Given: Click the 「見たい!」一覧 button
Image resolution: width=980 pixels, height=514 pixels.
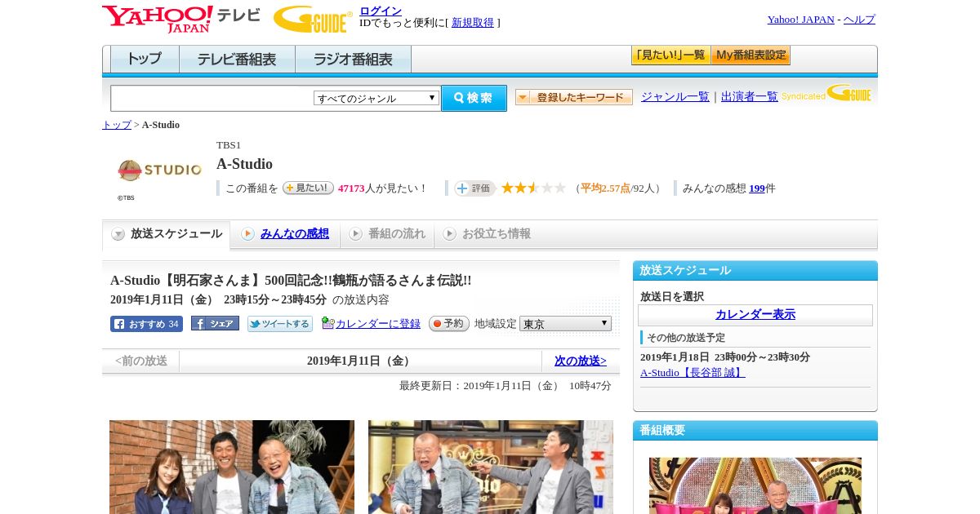Looking at the screenshot, I should (x=670, y=55).
